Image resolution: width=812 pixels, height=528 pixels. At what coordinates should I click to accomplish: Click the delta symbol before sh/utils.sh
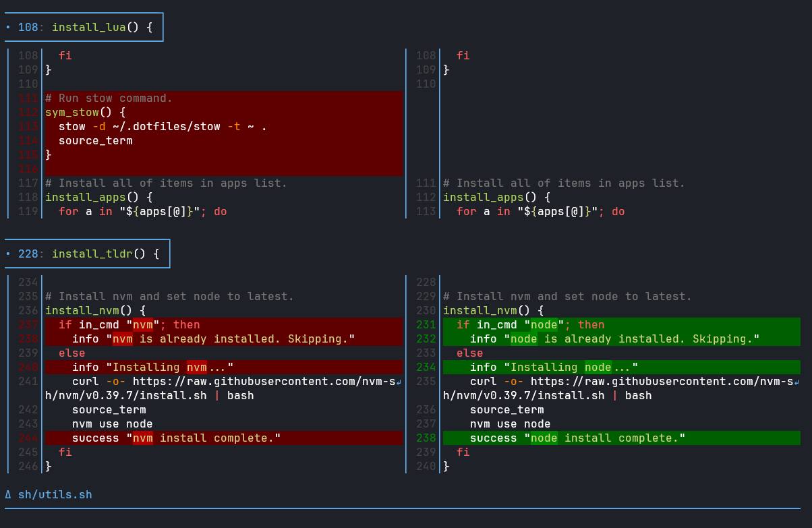click(x=7, y=494)
